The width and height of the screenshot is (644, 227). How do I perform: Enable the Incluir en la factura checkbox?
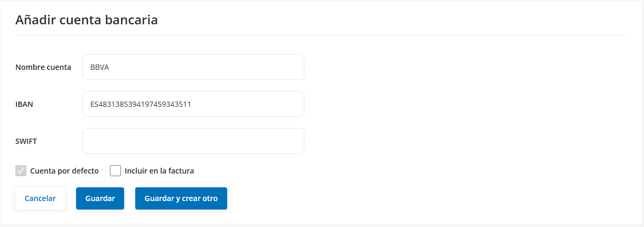coord(116,171)
